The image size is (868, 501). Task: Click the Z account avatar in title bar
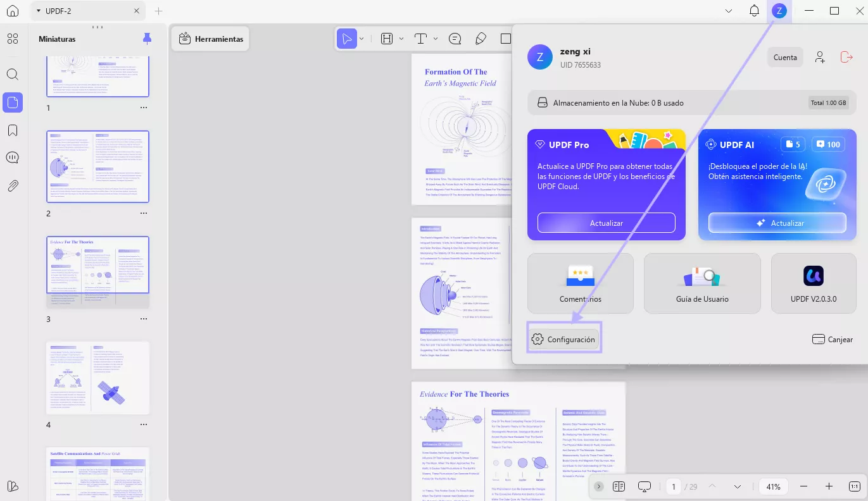click(x=779, y=11)
